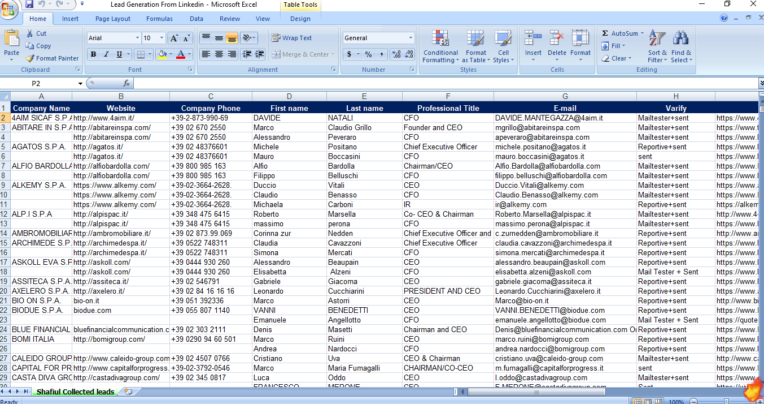Open the font color dropdown arrow
Screen dimensions: 764x404
pos(189,55)
